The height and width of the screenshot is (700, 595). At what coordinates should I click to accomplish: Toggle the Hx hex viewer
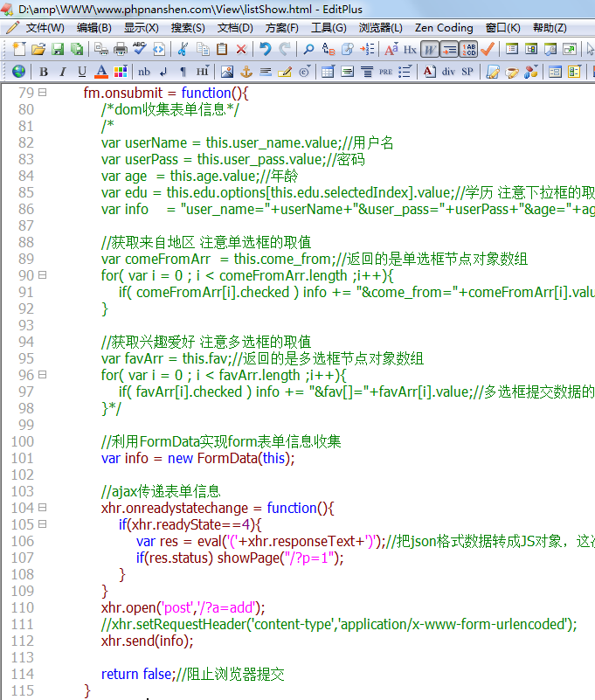(410, 49)
